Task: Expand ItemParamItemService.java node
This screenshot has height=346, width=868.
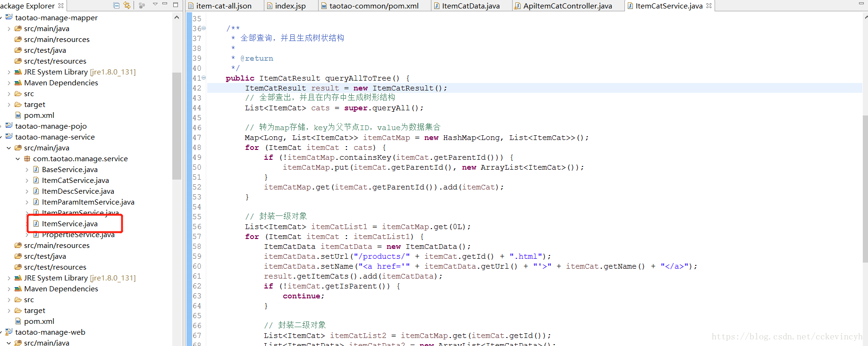Action: (x=26, y=202)
